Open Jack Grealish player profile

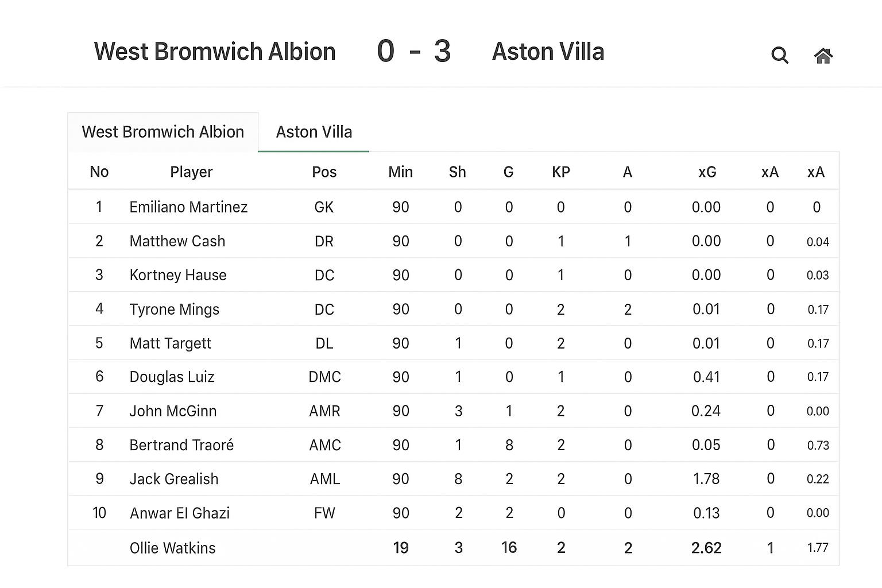point(174,479)
